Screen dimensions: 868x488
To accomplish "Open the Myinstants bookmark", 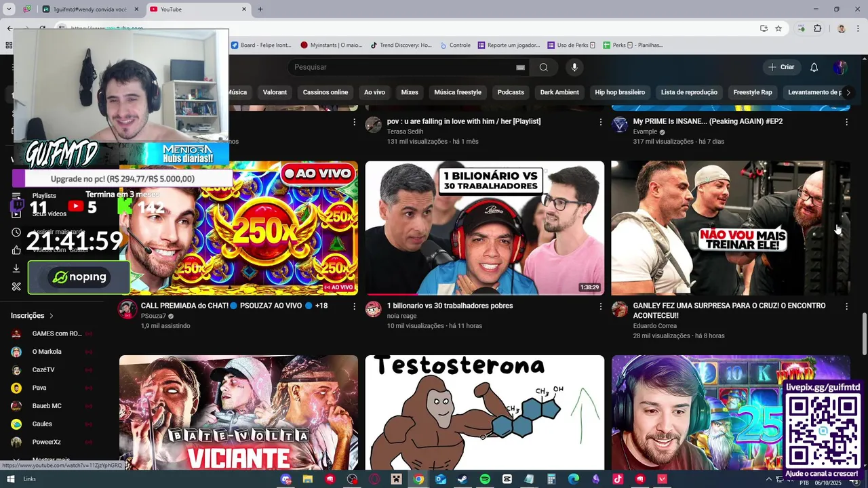I will [x=332, y=45].
